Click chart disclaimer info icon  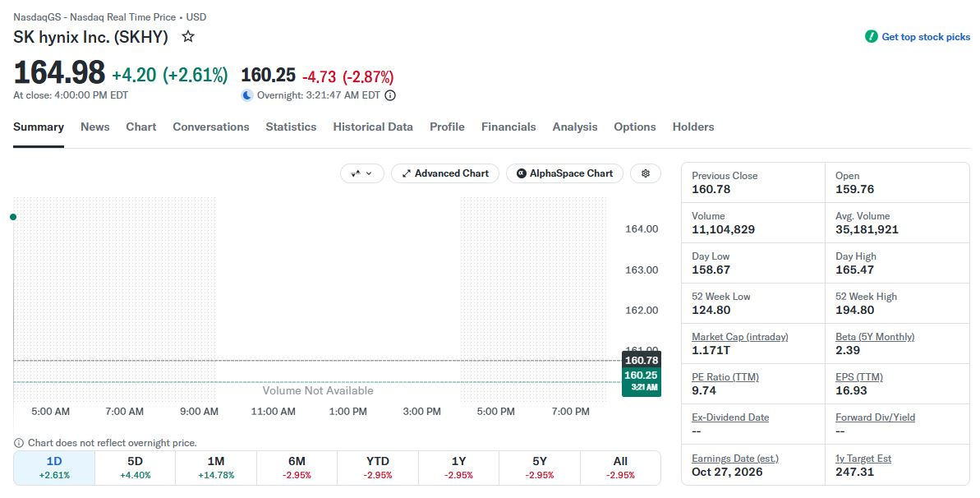[x=19, y=443]
